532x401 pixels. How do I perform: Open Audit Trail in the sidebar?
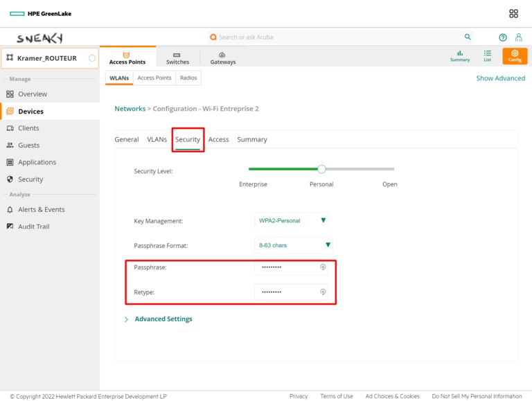click(x=33, y=226)
